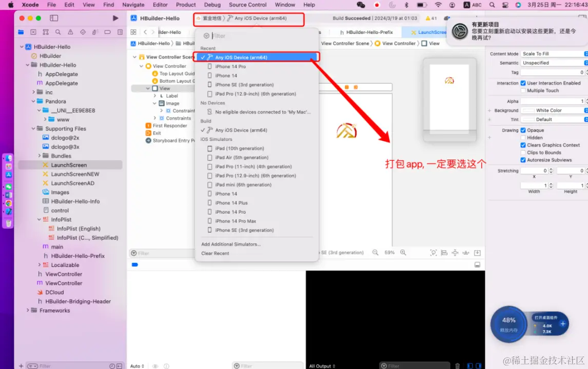Click the Alpha stepper

[587, 101]
